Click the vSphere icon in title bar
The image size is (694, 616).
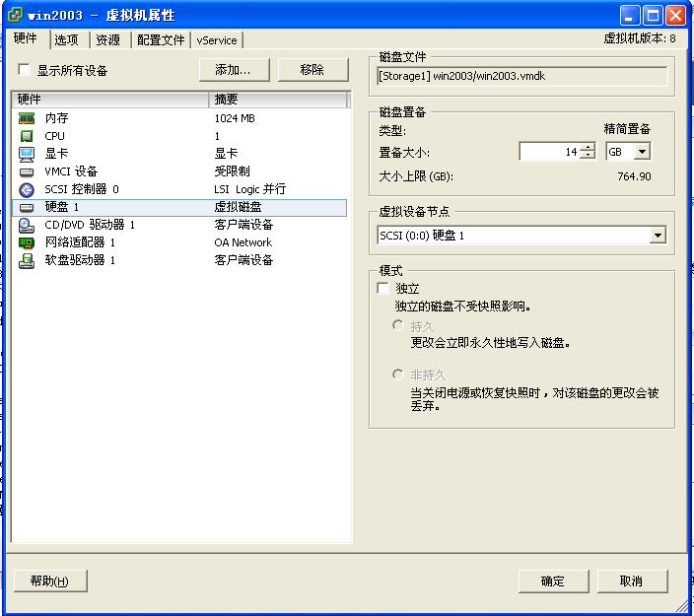point(15,15)
